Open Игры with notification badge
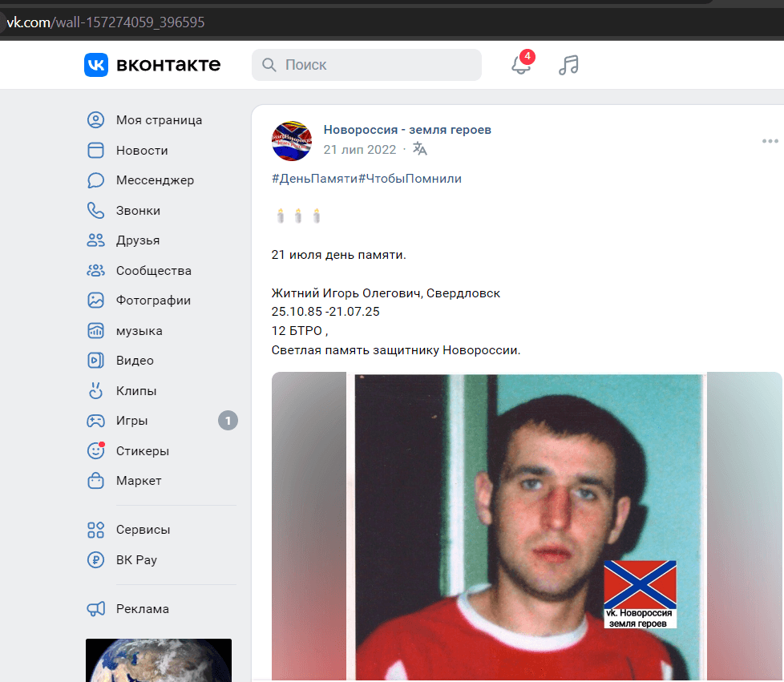Screen dimensions: 784x682 (132, 421)
